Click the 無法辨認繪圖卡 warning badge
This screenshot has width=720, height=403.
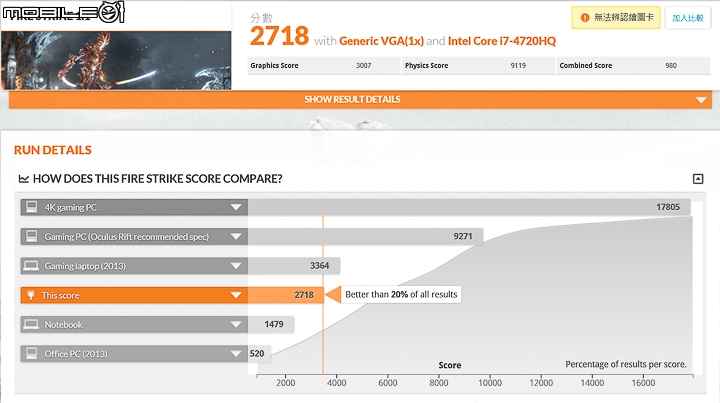click(x=616, y=18)
